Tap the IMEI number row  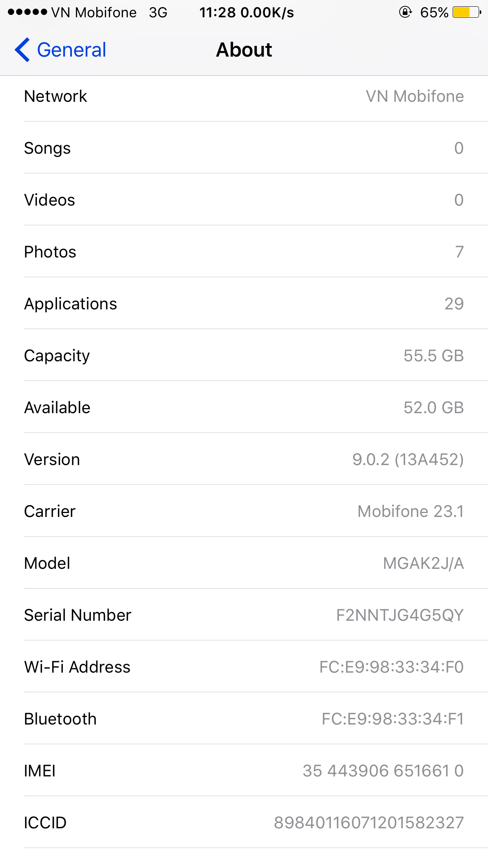click(244, 771)
